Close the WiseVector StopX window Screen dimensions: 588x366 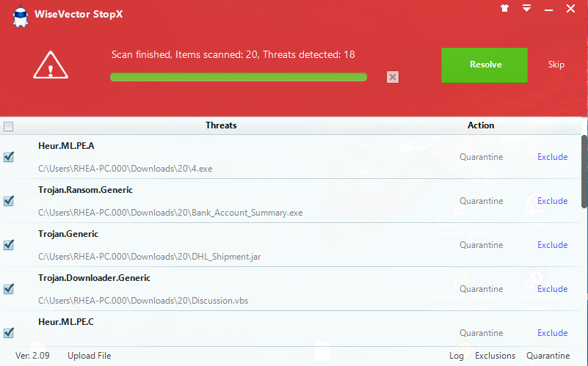(x=570, y=8)
